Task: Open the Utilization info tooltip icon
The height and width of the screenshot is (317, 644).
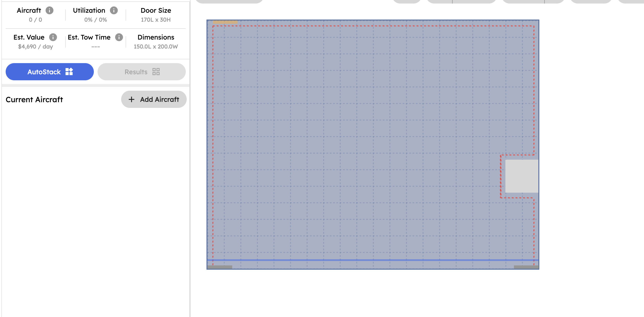Action: pos(114,10)
